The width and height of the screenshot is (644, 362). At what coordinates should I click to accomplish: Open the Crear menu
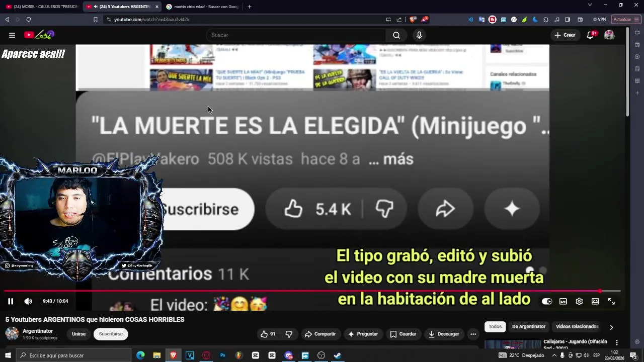pos(565,35)
